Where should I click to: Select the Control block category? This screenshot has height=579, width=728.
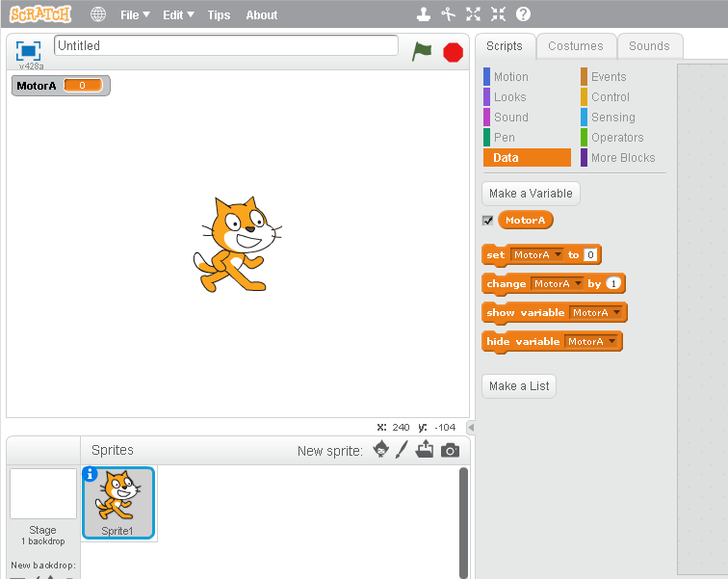click(x=611, y=97)
